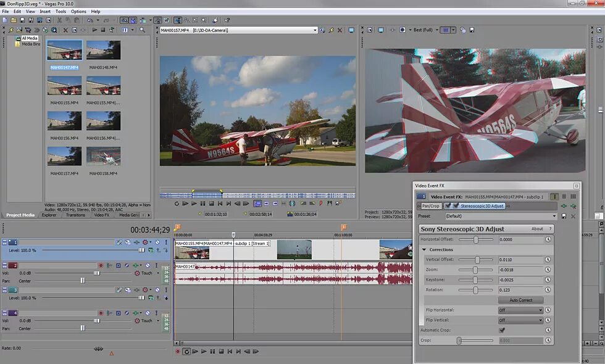605x364 pixels.
Task: Click the lightning bolt icon in Project Media
Action: (x=11, y=30)
